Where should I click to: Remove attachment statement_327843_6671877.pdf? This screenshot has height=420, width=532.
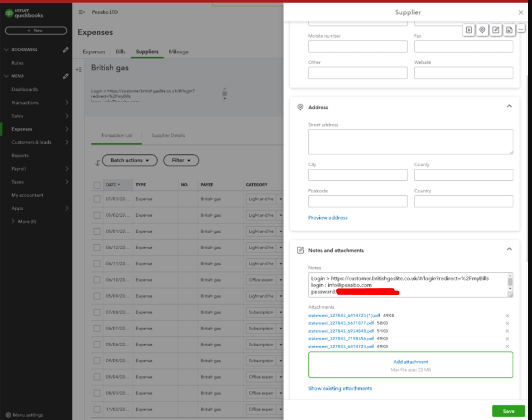point(507,323)
